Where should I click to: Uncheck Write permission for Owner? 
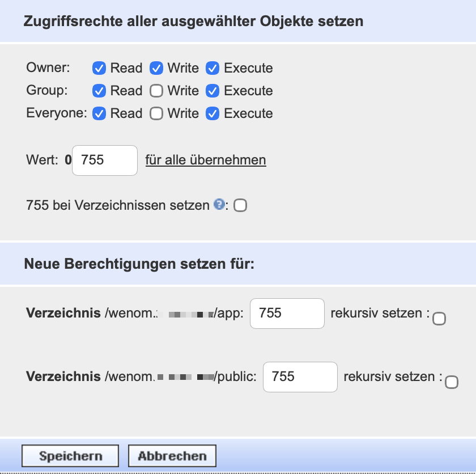[157, 68]
